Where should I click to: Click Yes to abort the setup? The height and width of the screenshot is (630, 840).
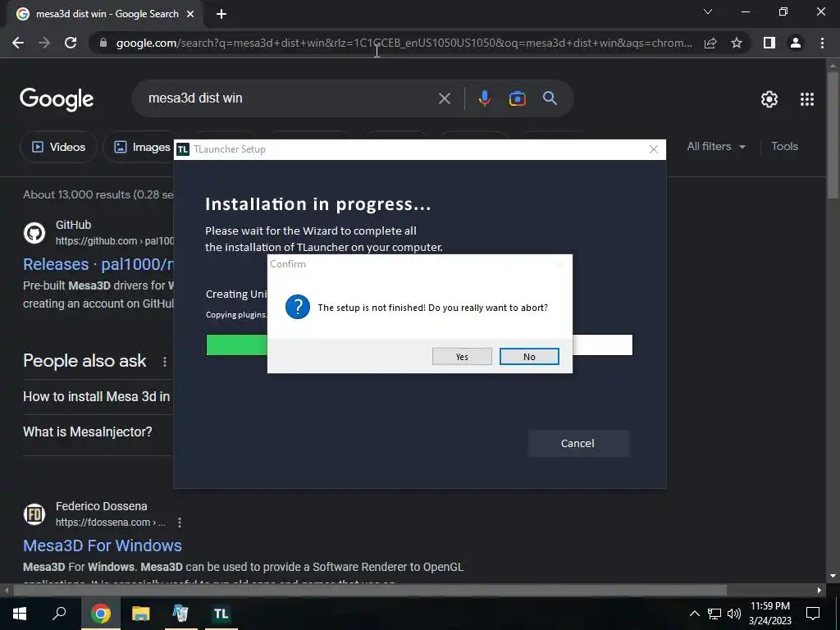pyautogui.click(x=462, y=357)
